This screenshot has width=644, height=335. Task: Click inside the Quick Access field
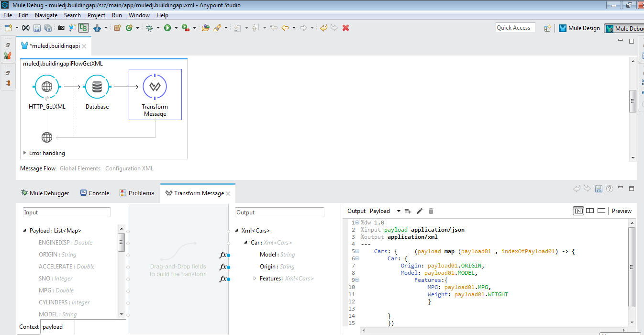pyautogui.click(x=515, y=27)
